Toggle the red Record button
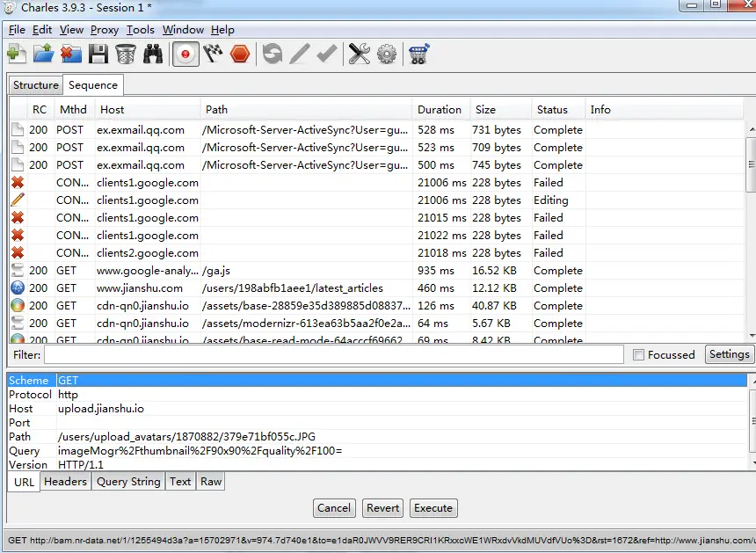The height and width of the screenshot is (553, 756). [x=185, y=54]
